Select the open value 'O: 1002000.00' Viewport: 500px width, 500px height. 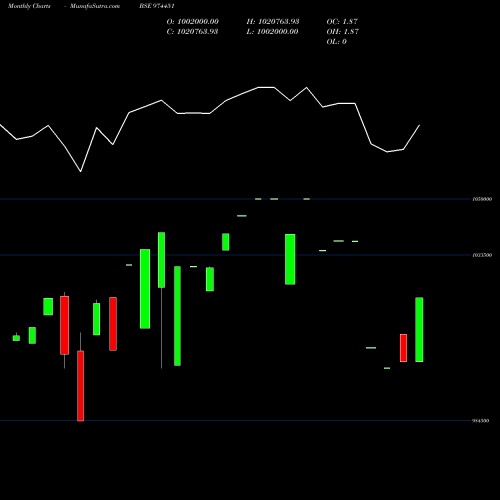pos(193,22)
